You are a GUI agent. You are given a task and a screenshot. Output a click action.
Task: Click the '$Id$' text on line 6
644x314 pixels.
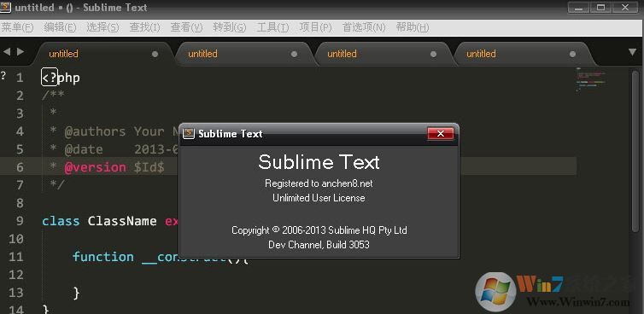(149, 167)
